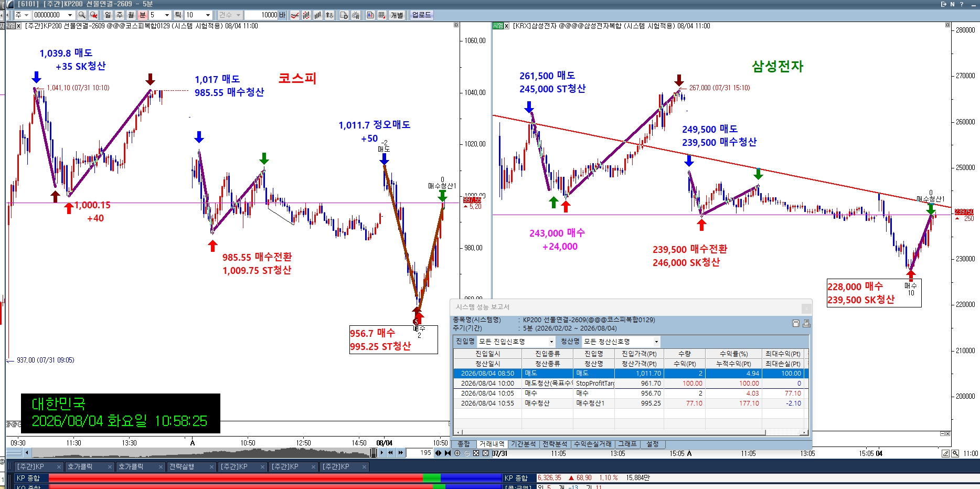Click the save icon in the performance report
The width and height of the screenshot is (980, 489).
click(796, 323)
